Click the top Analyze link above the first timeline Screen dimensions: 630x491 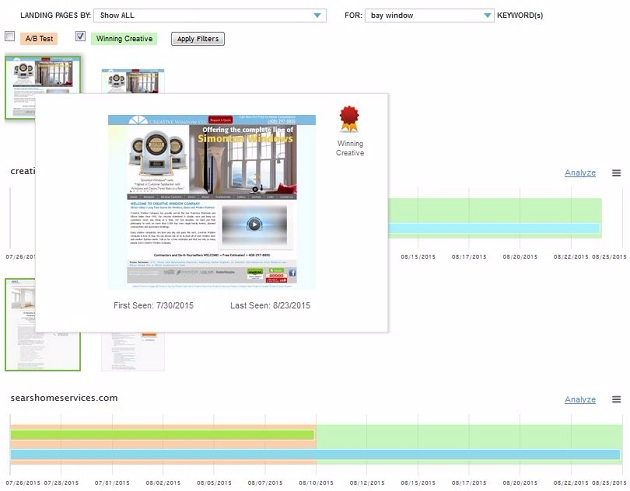(x=580, y=173)
